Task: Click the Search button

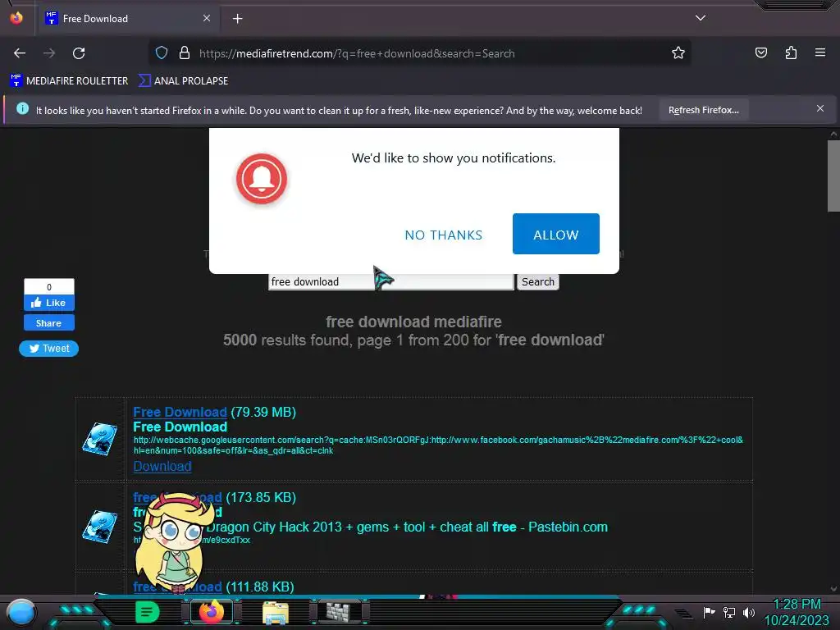Action: pos(538,282)
